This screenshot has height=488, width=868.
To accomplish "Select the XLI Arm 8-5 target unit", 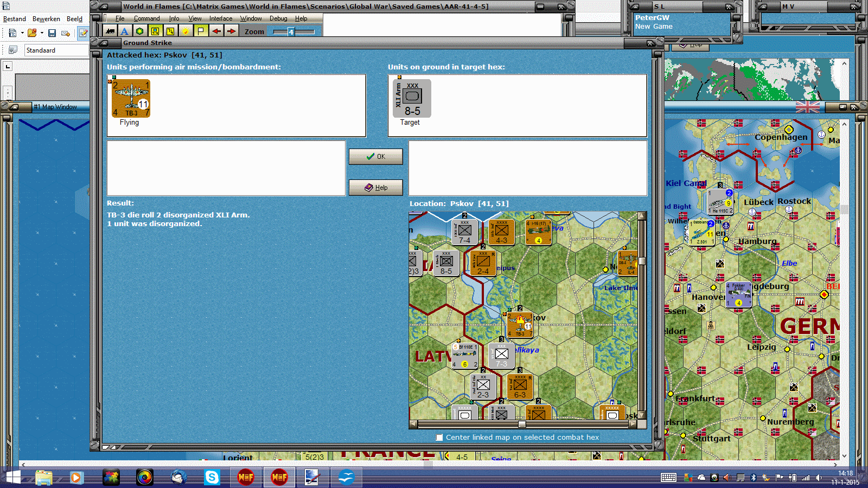I will [412, 99].
